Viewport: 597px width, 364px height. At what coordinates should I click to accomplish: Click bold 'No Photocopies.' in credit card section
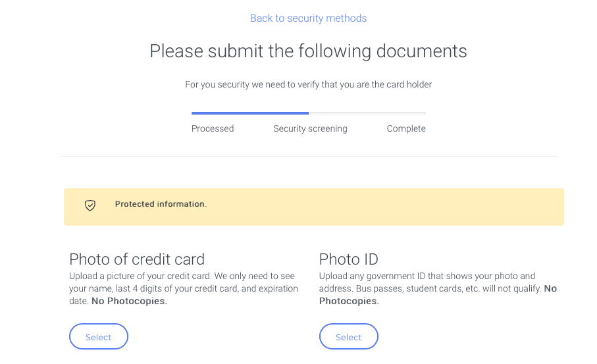pos(129,301)
